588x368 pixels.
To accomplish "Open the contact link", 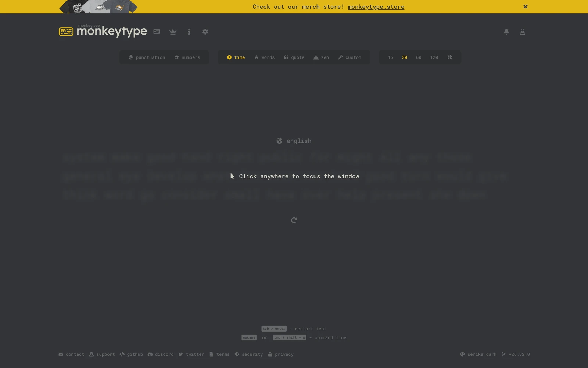I will coord(71,354).
